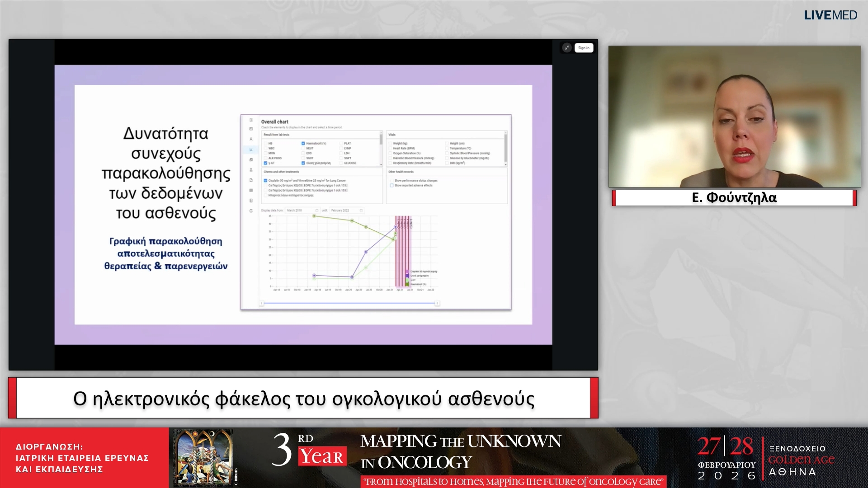
Task: Exit fullscreen with the collapse arrows icon
Action: click(566, 48)
